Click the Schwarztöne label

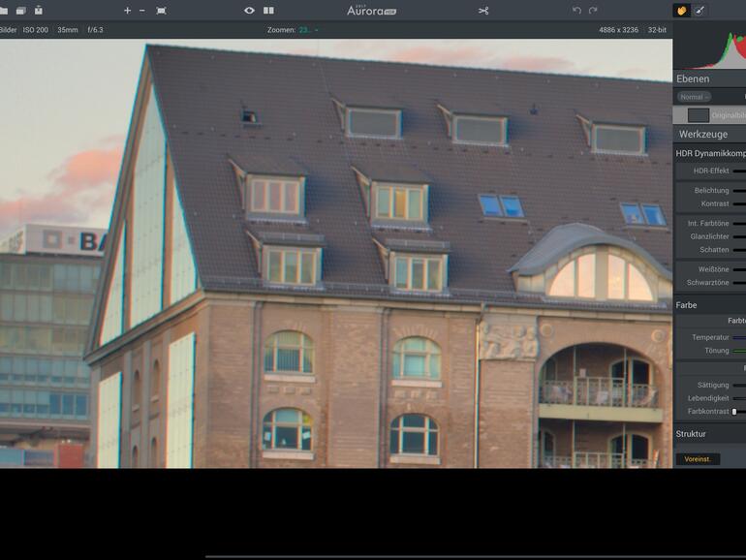click(x=707, y=283)
